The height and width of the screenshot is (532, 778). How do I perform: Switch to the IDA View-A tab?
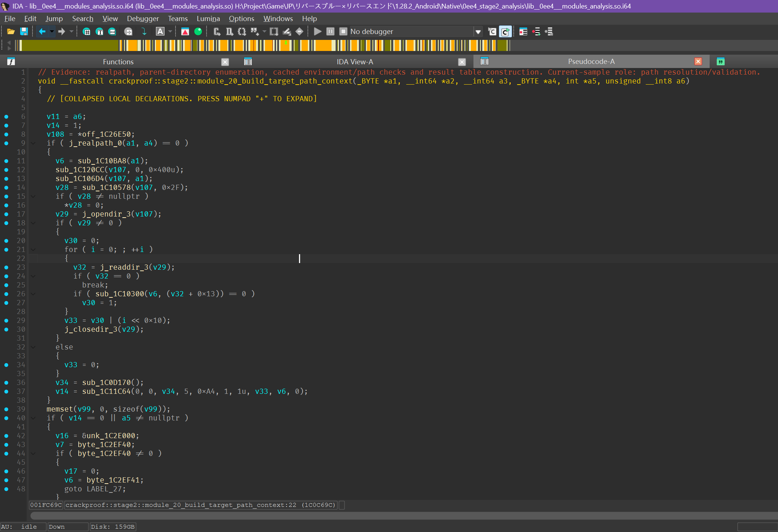355,62
